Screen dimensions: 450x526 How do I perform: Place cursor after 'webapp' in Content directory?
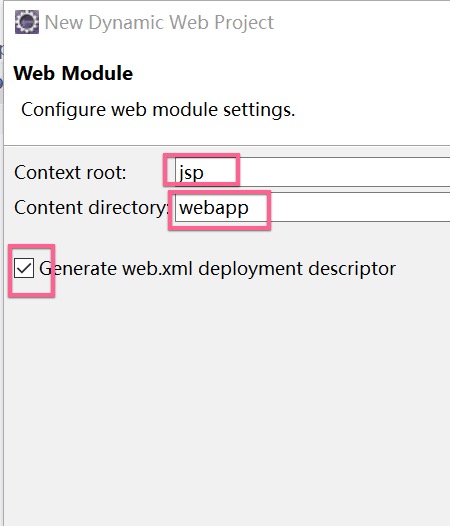point(250,208)
